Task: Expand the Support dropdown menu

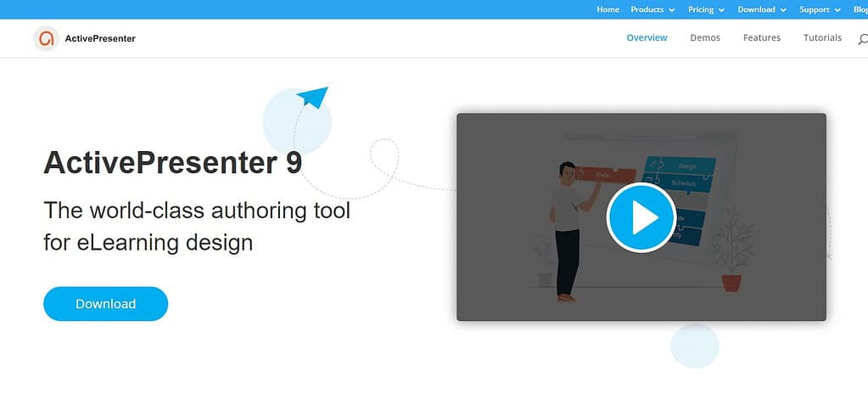Action: click(820, 9)
